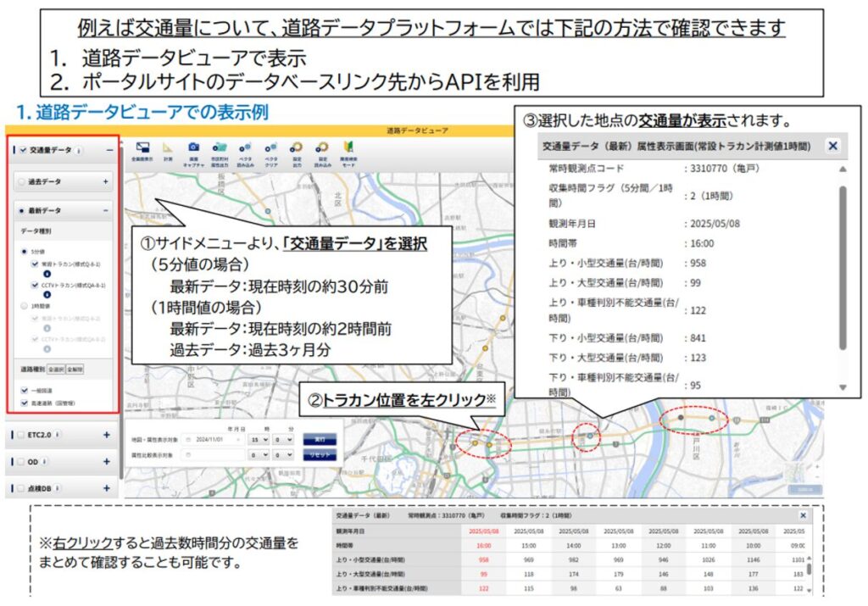Click the bottom history table's vertical scrollbar
This screenshot has width=868, height=606.
[x=810, y=569]
